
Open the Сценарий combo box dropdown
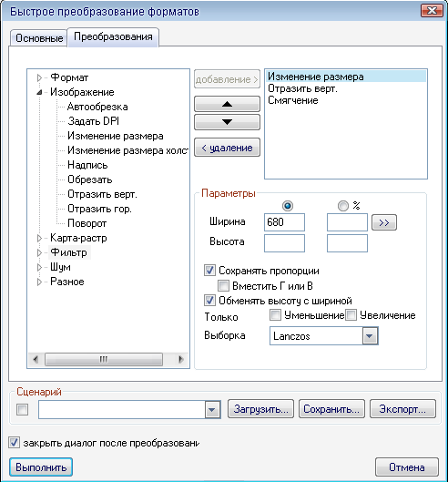[212, 409]
